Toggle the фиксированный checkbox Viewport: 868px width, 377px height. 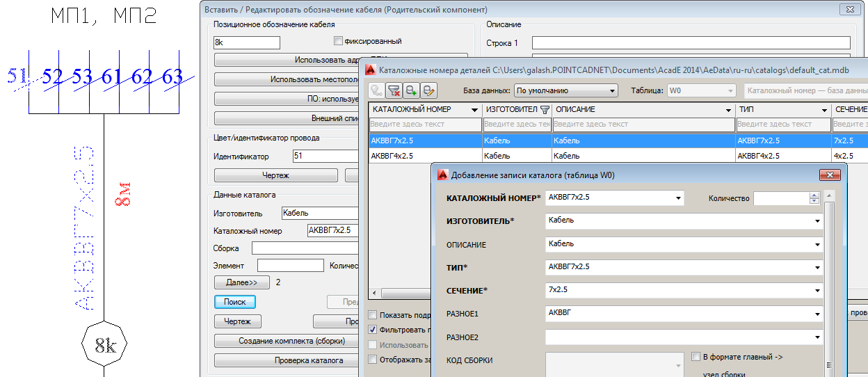(x=339, y=41)
